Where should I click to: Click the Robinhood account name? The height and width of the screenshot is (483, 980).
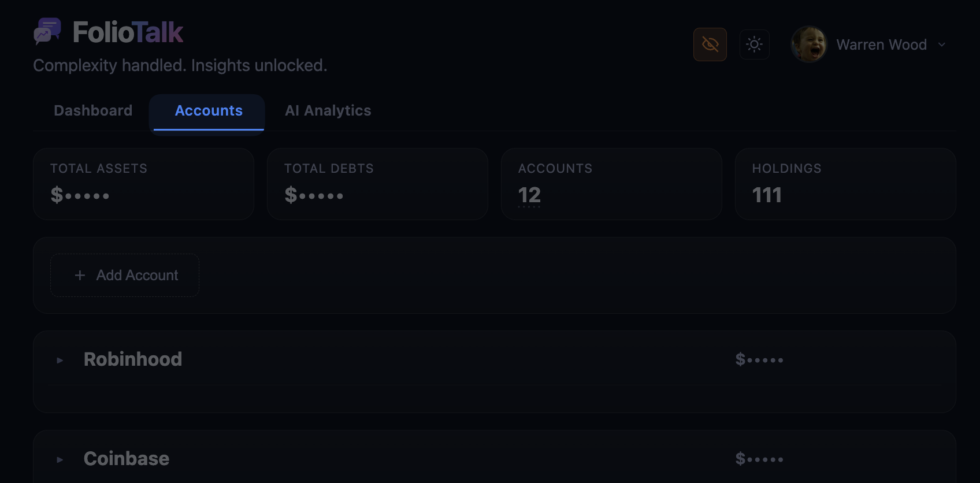click(x=133, y=359)
